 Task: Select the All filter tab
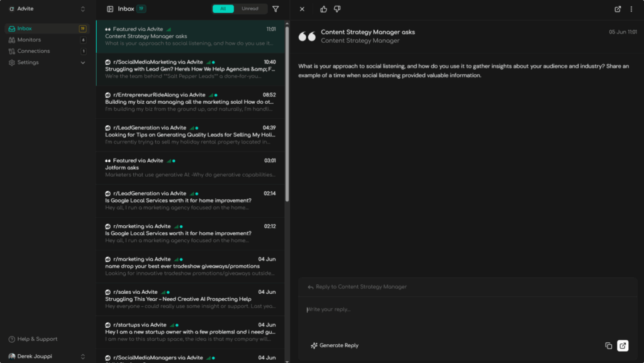tap(223, 9)
